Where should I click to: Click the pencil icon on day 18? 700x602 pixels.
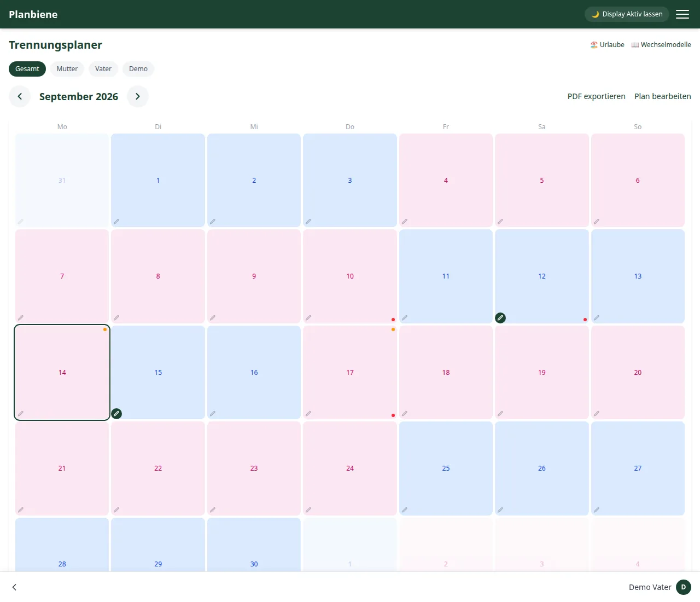pyautogui.click(x=404, y=414)
